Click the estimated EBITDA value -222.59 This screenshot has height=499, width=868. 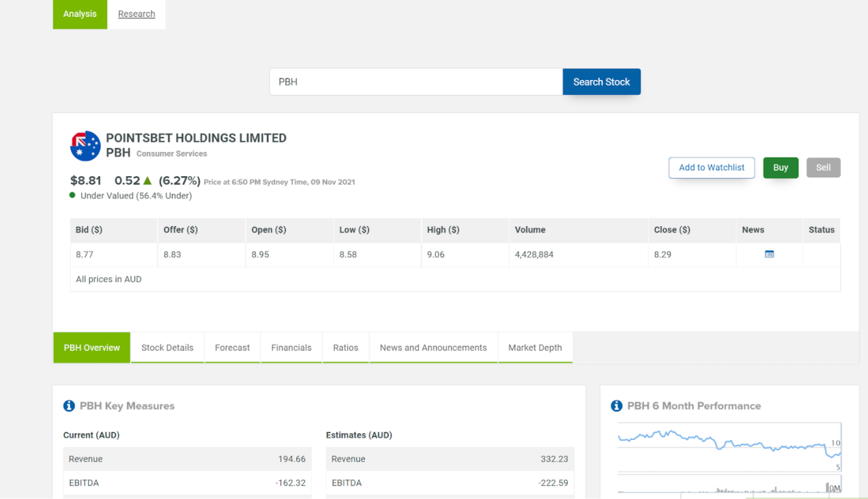(x=553, y=483)
